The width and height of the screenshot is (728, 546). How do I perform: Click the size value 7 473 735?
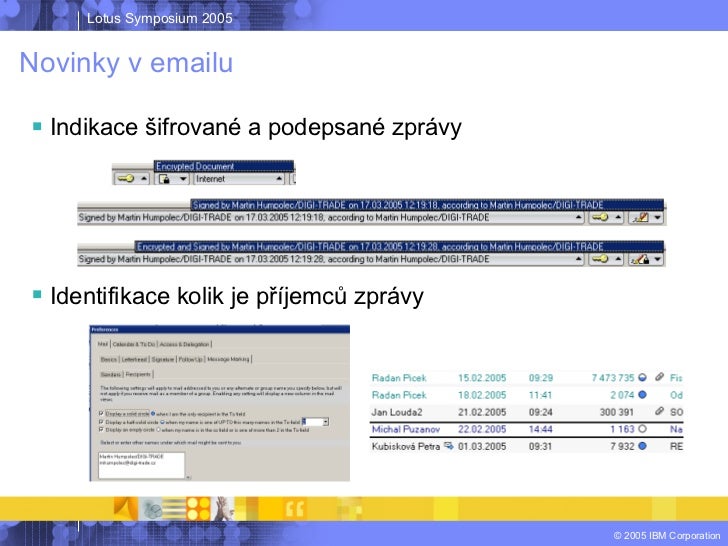(613, 378)
